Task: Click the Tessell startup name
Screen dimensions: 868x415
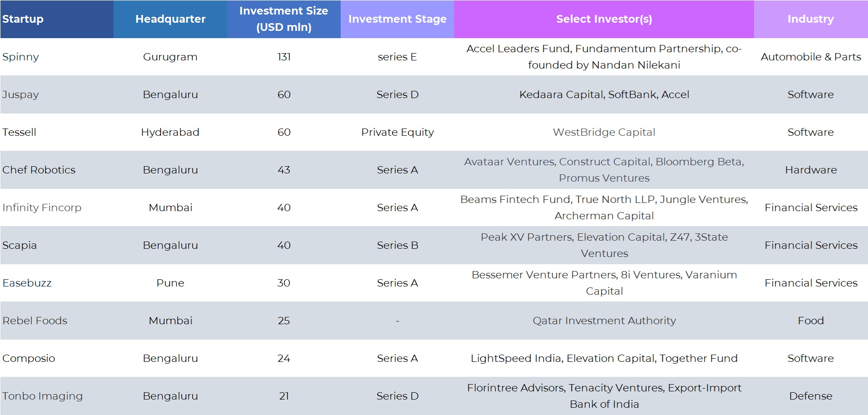Action: (x=19, y=132)
